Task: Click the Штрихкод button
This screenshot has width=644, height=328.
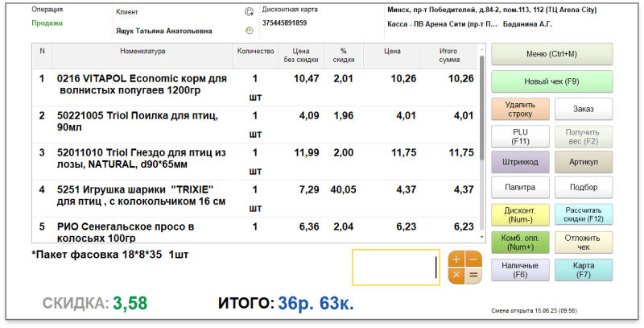Action: (x=520, y=162)
